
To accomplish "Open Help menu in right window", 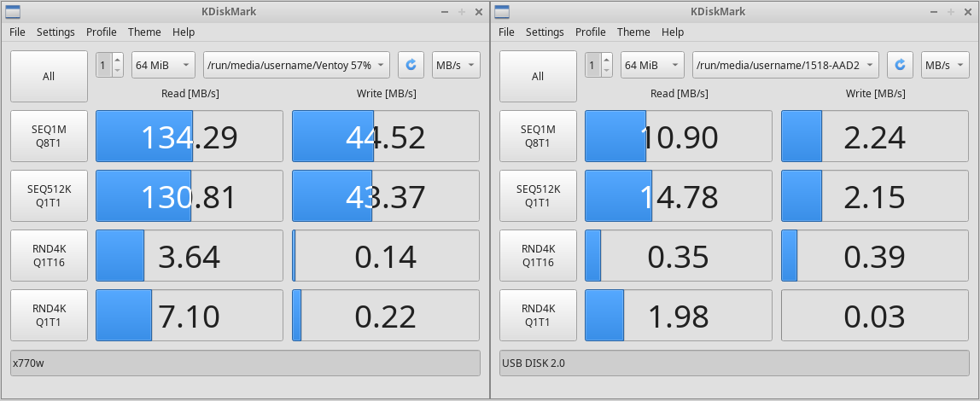I will coord(674,32).
